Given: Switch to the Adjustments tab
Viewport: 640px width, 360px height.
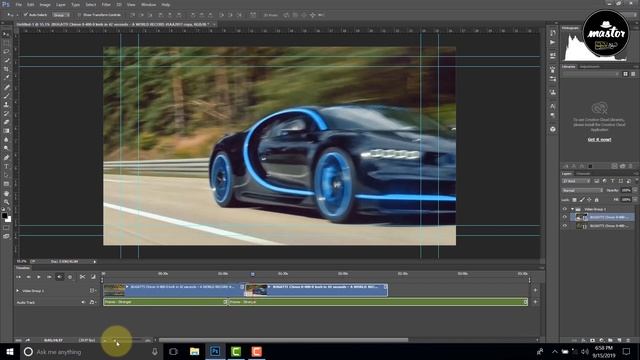Looking at the screenshot, I should click(x=590, y=67).
